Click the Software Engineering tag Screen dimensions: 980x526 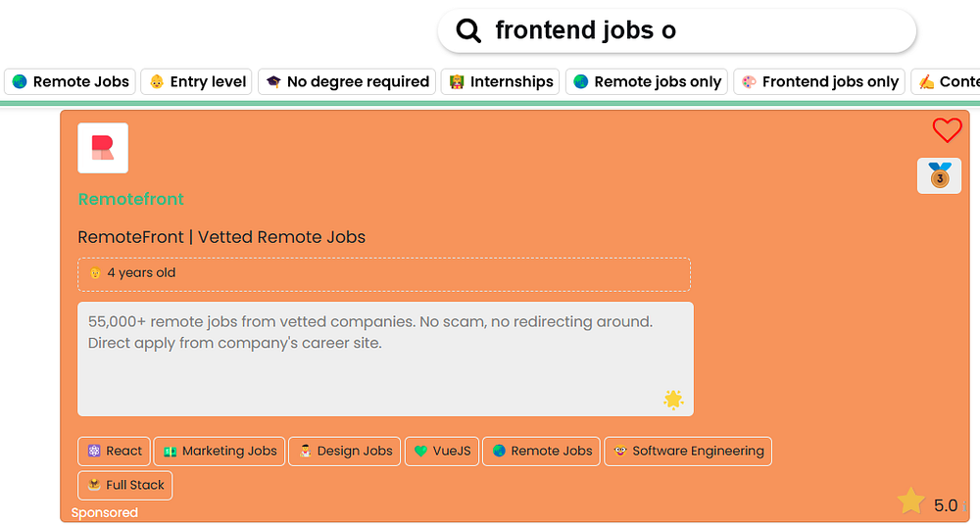coord(687,451)
